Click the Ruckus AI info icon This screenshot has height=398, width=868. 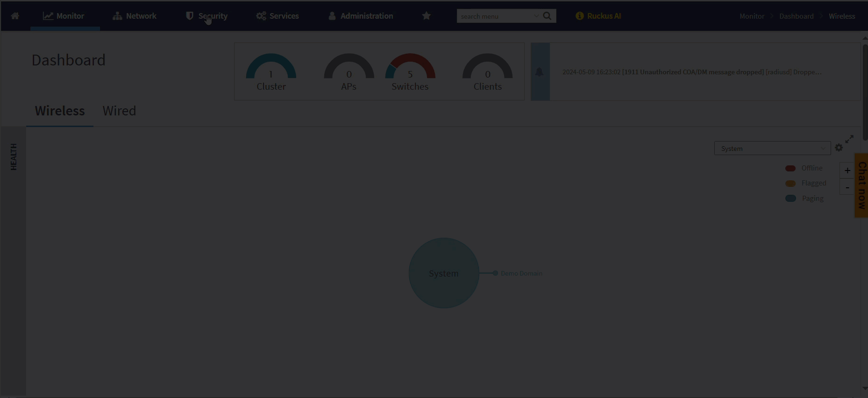point(579,16)
